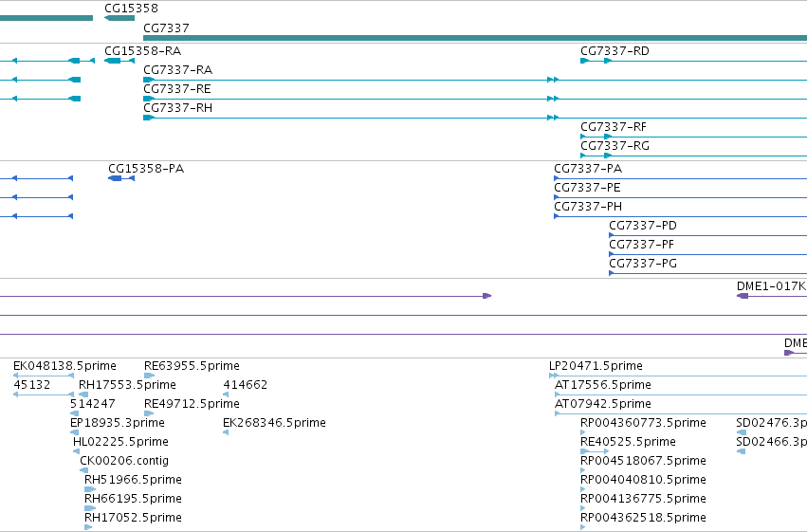Open transcript label CG7337-RG
Image resolution: width=807 pixels, height=532 pixels.
pyautogui.click(x=614, y=146)
